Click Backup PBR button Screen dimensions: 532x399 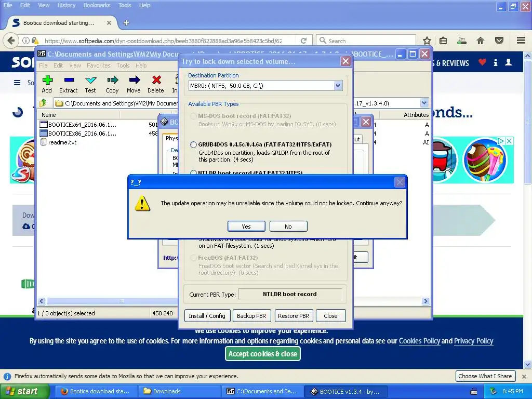[251, 316]
